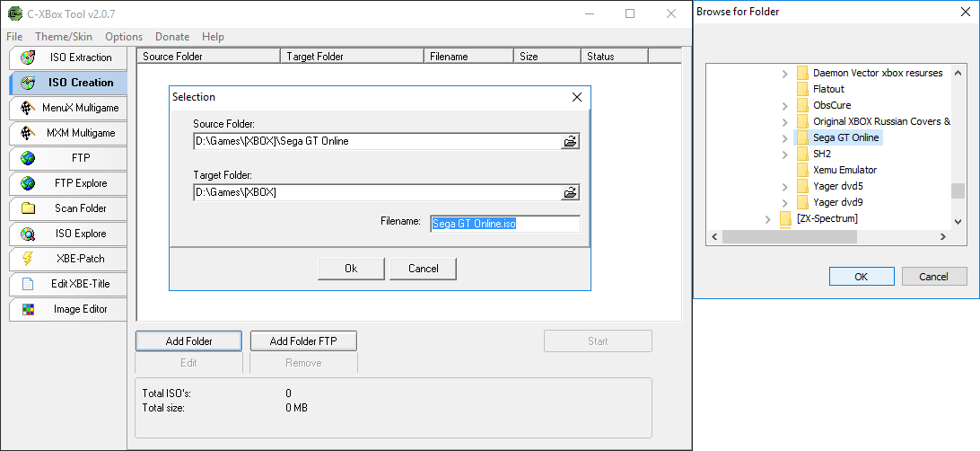Expand the Yager dvd5 folder
Viewport: 980px width, 451px height.
[x=785, y=186]
